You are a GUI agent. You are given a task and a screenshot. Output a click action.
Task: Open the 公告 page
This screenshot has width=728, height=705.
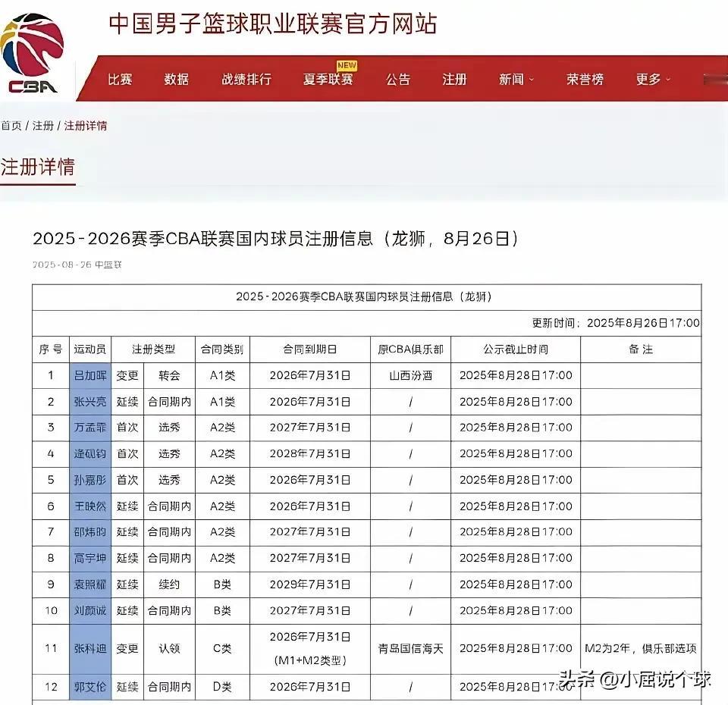[x=398, y=80]
